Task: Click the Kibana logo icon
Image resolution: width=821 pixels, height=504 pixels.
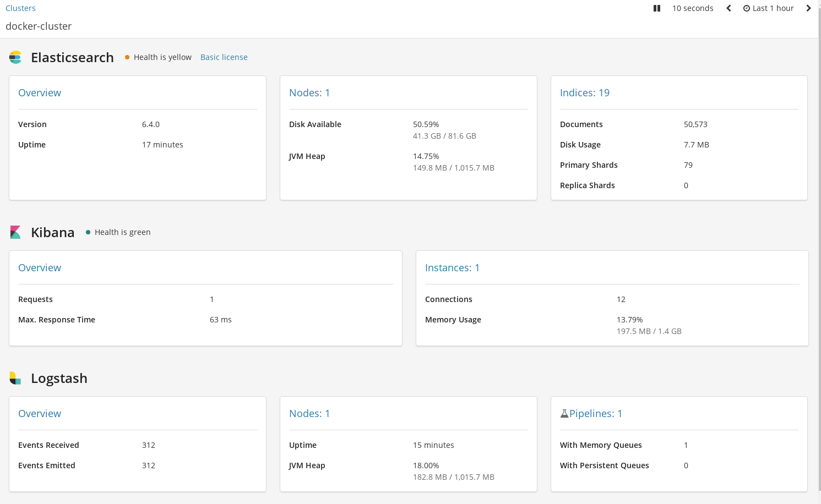Action: (15, 232)
